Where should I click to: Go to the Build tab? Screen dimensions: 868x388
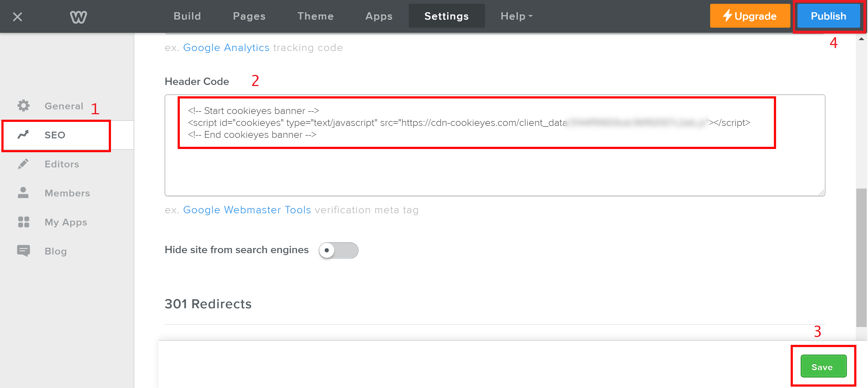click(x=187, y=16)
